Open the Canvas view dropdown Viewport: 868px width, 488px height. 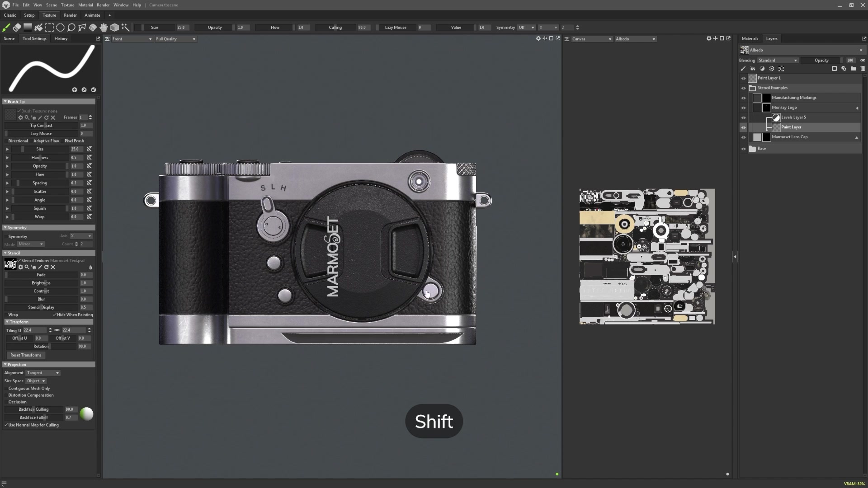click(x=592, y=39)
